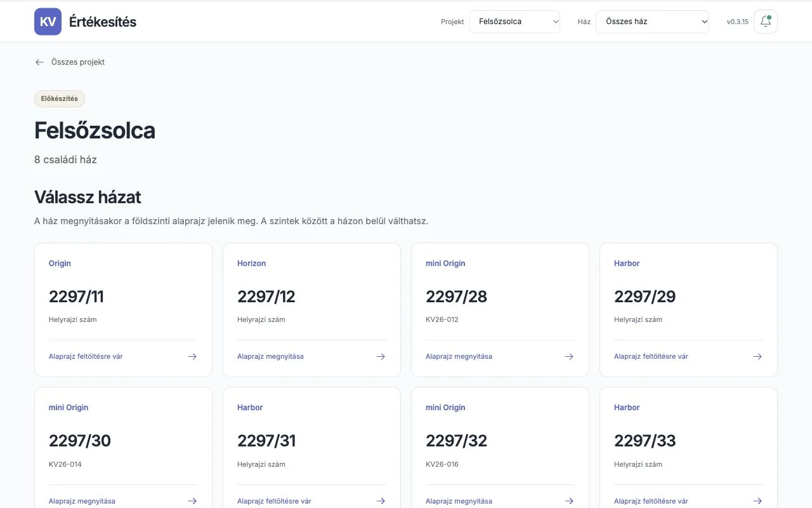Viewport: 812px width, 508px height.
Task: Select the house number 2297/29
Action: pyautogui.click(x=645, y=297)
